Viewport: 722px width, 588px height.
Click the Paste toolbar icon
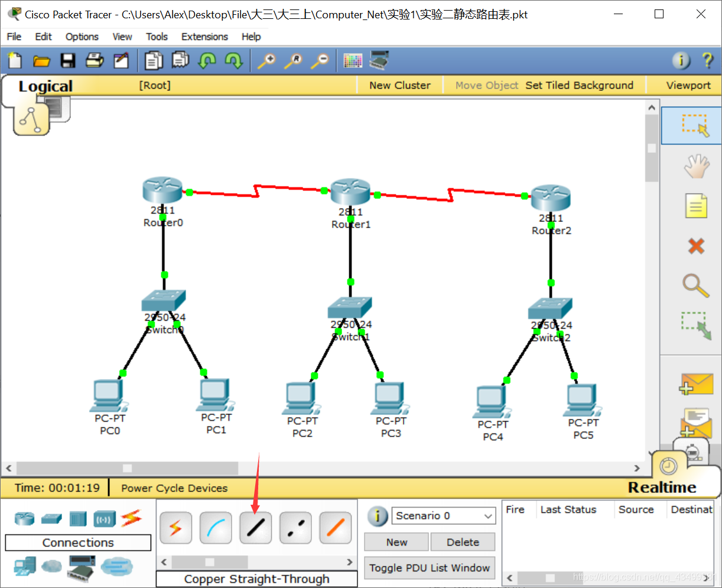(180, 60)
